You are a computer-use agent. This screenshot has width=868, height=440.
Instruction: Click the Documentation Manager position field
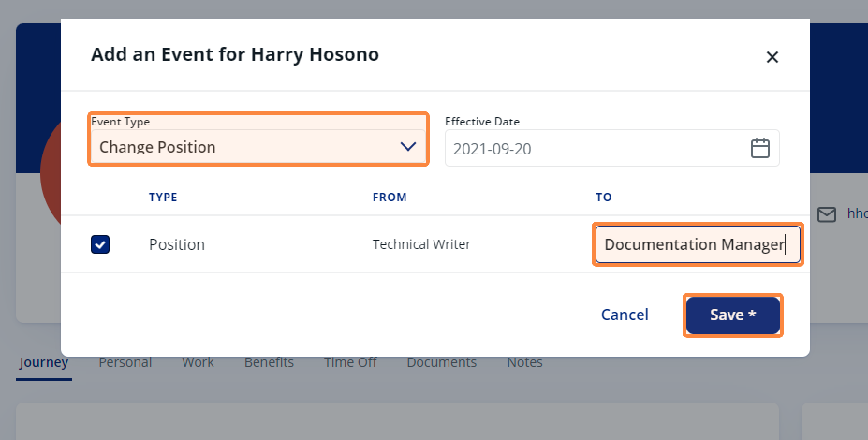click(698, 244)
